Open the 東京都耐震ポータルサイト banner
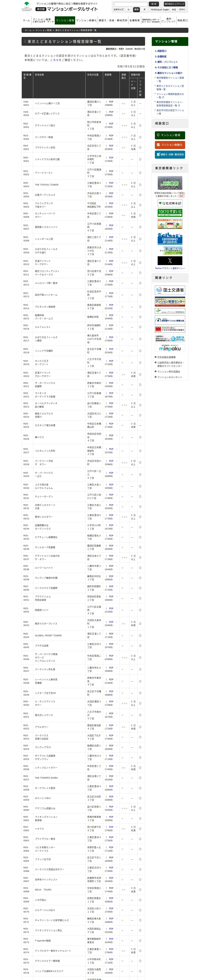210x980 pixels. click(170, 224)
